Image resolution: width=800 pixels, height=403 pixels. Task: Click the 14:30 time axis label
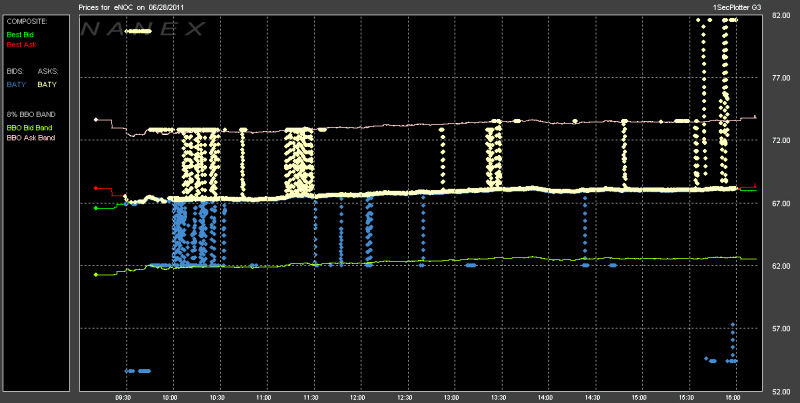pyautogui.click(x=594, y=397)
